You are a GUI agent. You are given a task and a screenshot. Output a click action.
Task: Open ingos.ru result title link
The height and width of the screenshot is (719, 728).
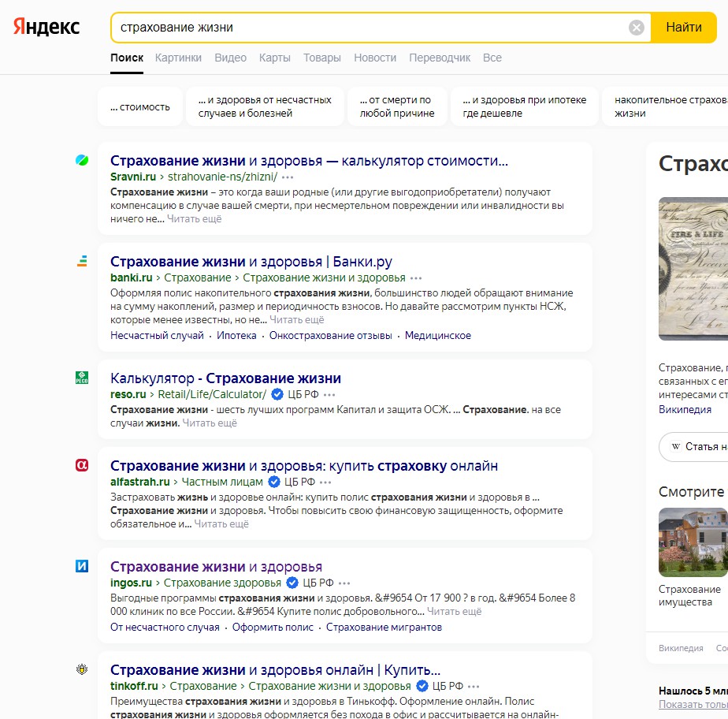click(216, 567)
